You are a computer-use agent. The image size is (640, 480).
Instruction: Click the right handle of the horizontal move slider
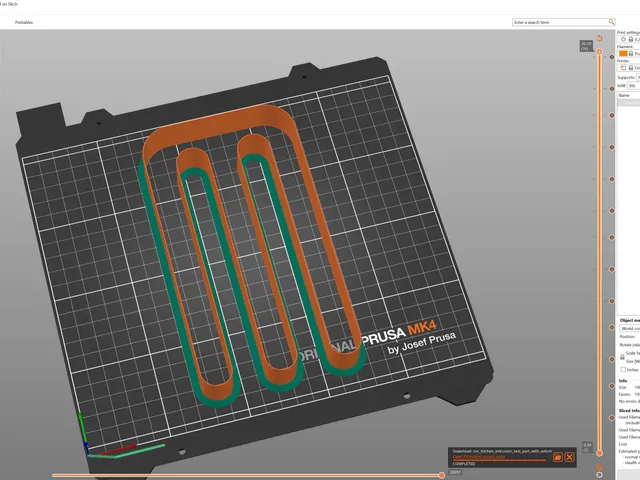[x=441, y=475]
